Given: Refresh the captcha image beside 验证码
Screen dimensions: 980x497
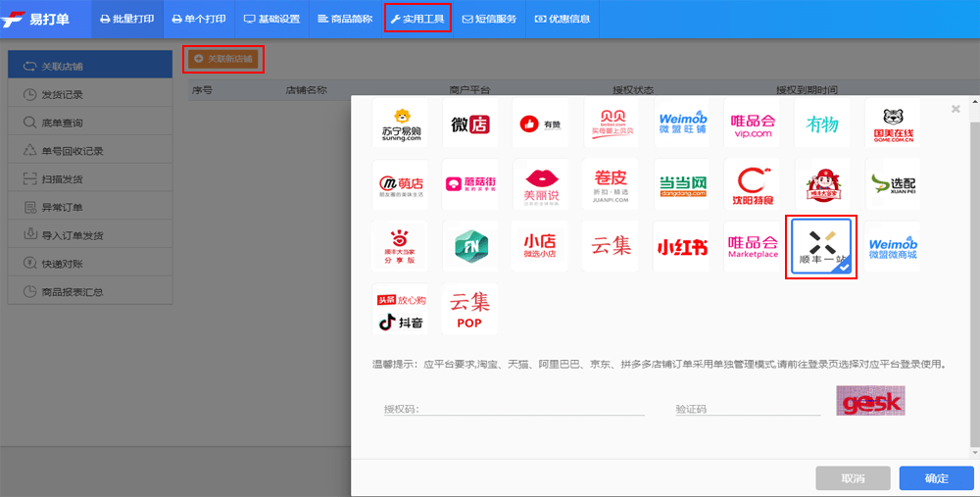Looking at the screenshot, I should click(870, 401).
